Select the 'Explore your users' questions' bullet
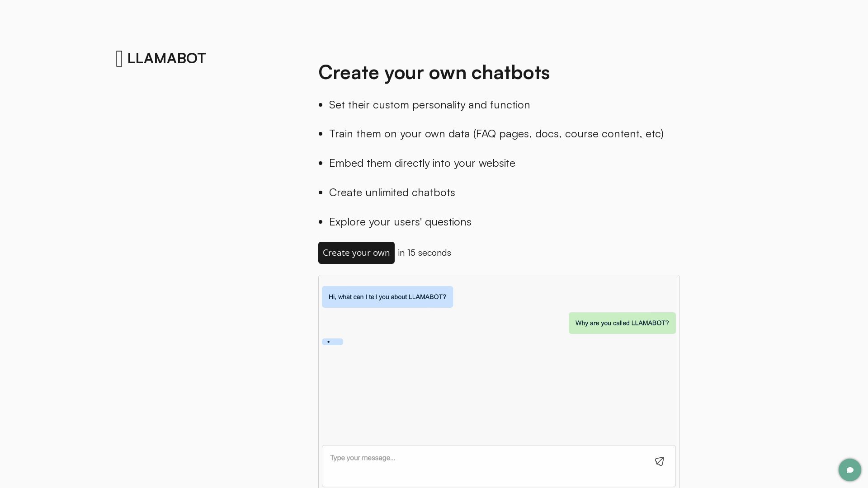Viewport: 868px width, 488px height. [x=400, y=222]
